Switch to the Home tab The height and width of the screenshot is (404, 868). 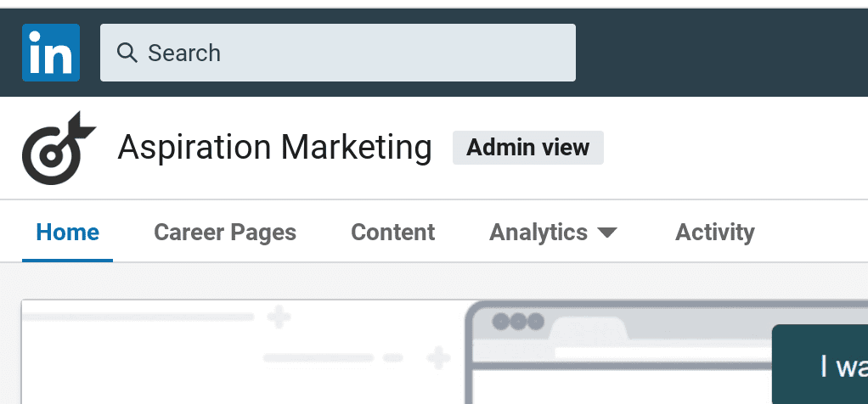(68, 233)
